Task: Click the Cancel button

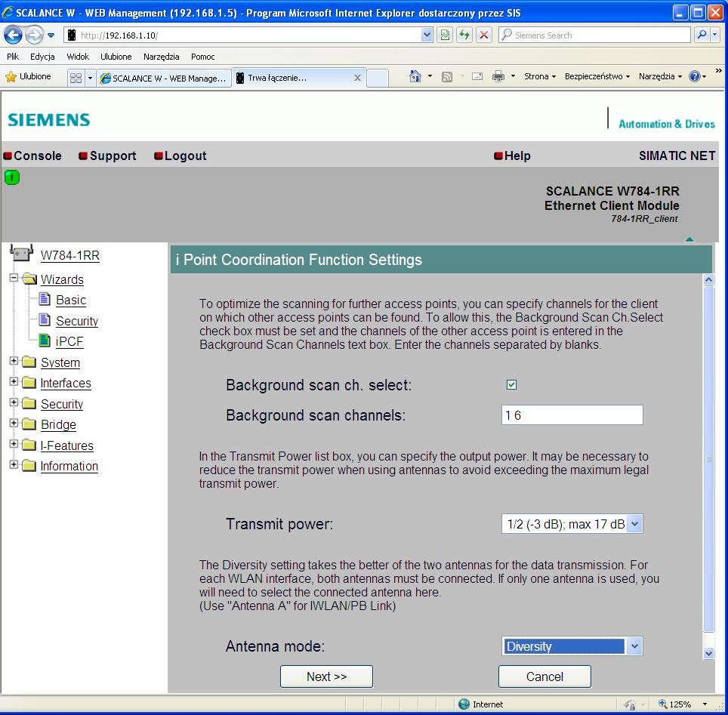Action: click(x=544, y=677)
